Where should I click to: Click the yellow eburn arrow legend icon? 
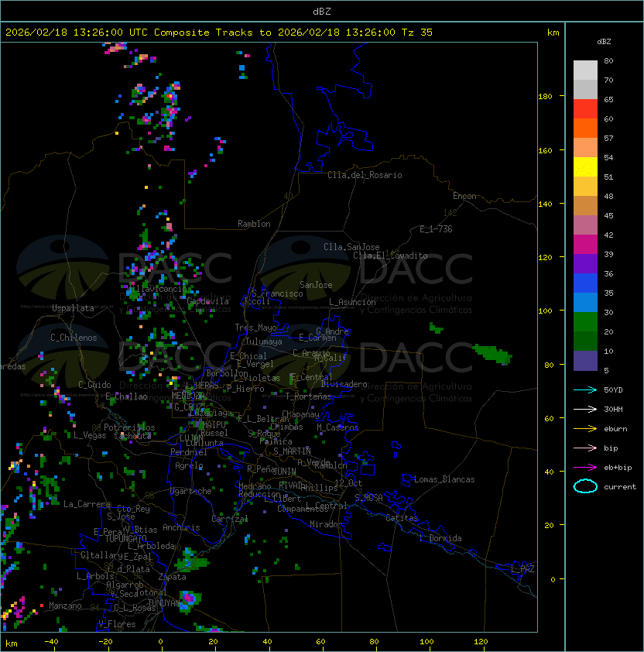585,429
